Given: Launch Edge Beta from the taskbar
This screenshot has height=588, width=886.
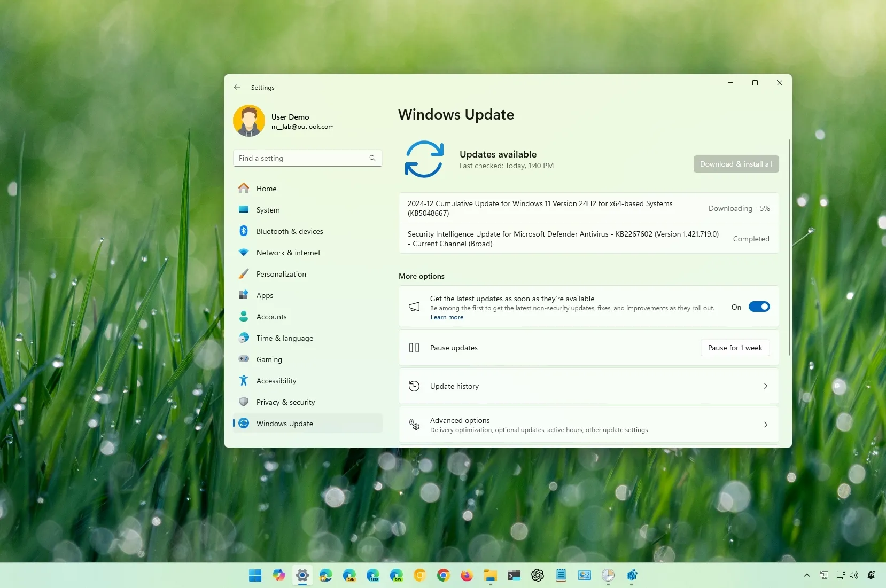Looking at the screenshot, I should click(x=373, y=575).
